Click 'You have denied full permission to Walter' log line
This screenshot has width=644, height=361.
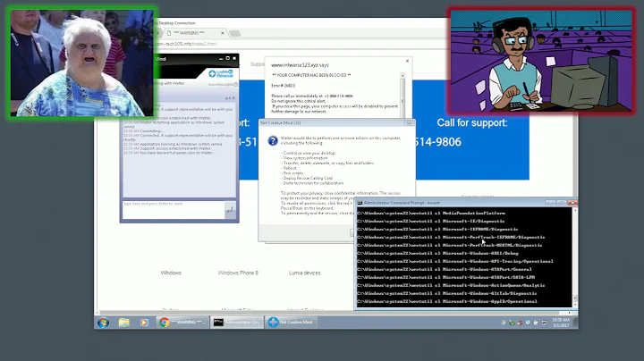point(168,153)
